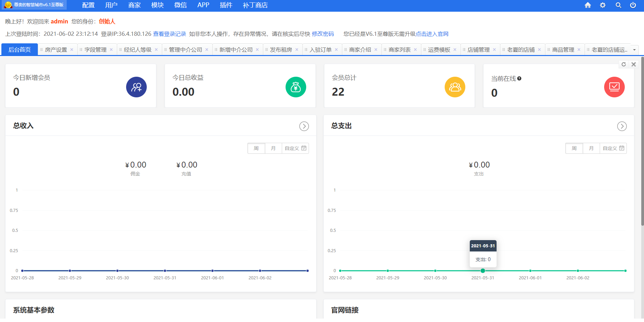
Task: Click the 尊贵的智慧城市v6.1至尊版 logo
Action: click(34, 5)
